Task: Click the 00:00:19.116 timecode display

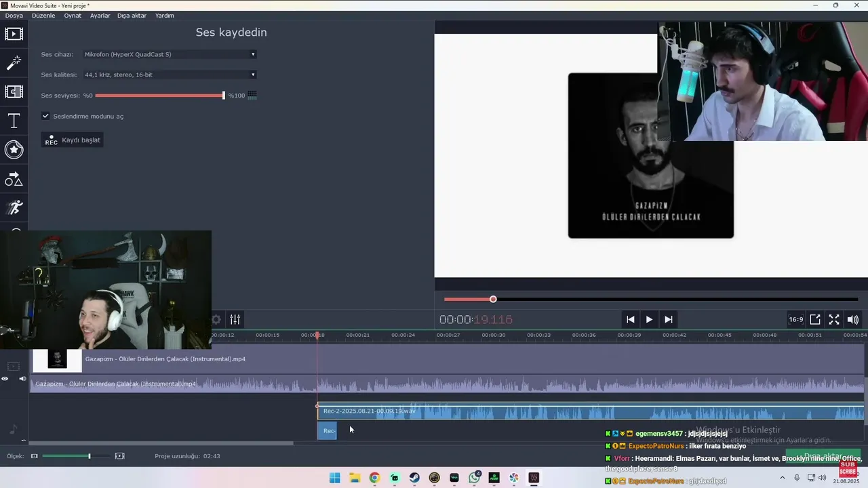Action: (476, 320)
